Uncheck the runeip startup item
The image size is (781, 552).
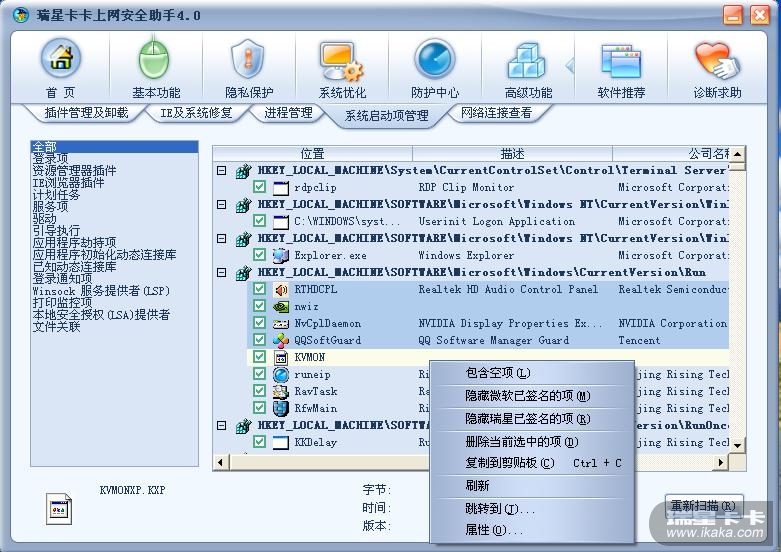pos(259,374)
